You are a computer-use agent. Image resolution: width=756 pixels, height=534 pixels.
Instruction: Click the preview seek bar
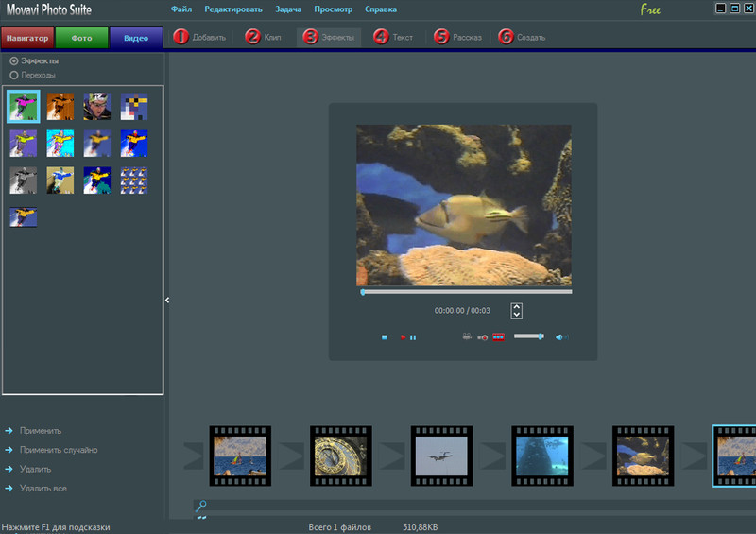tap(466, 292)
